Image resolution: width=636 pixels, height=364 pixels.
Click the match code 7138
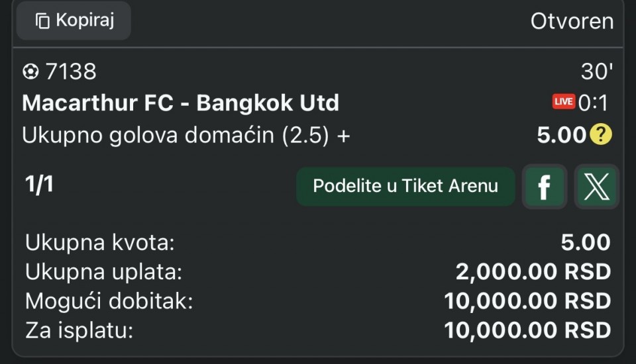[x=71, y=71]
